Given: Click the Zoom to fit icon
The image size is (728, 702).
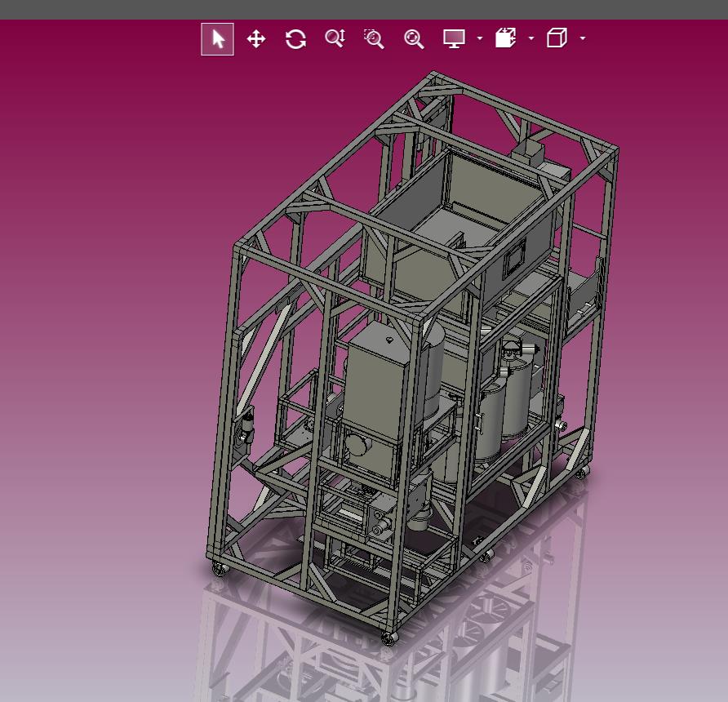Looking at the screenshot, I should pos(414,39).
